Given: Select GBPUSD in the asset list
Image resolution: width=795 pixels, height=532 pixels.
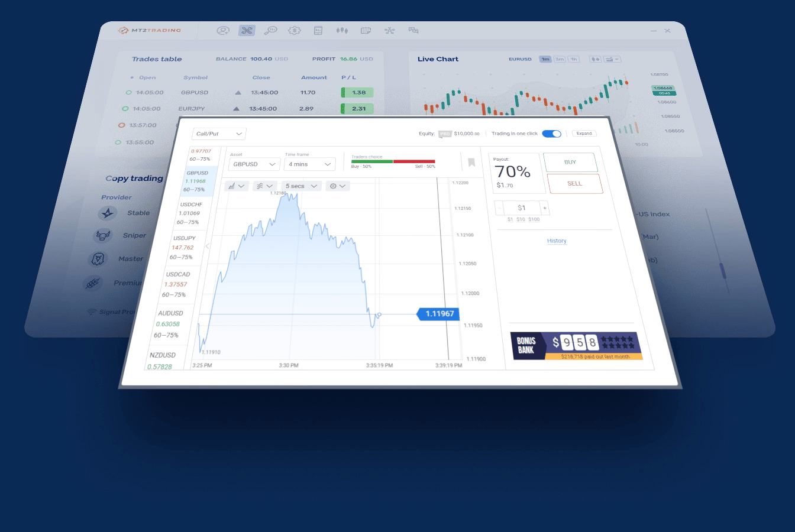Looking at the screenshot, I should [x=196, y=181].
